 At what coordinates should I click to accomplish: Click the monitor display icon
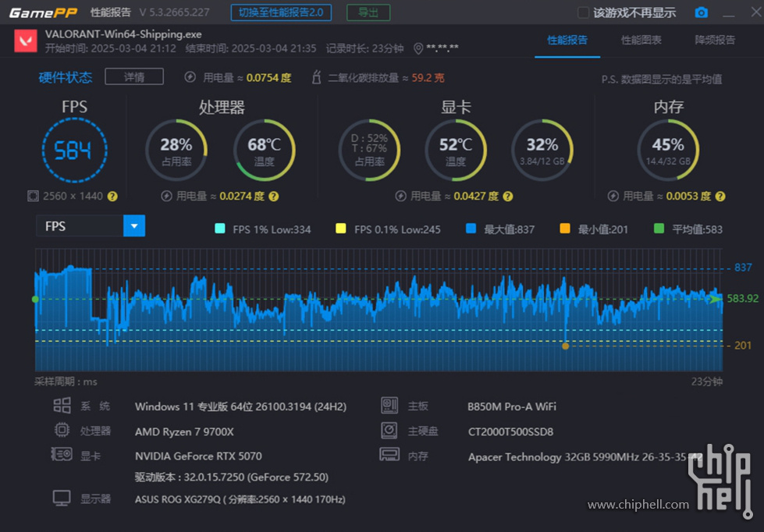tap(62, 498)
